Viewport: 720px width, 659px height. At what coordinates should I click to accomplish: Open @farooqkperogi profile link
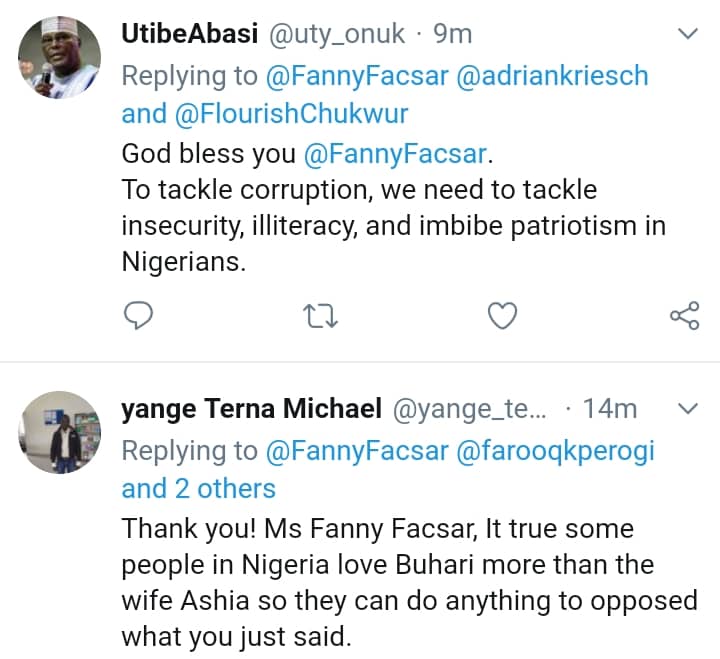pyautogui.click(x=555, y=450)
